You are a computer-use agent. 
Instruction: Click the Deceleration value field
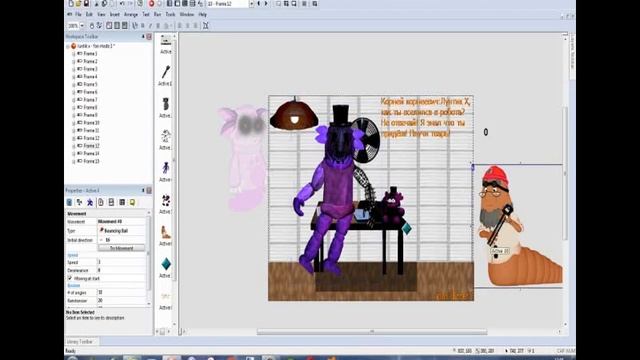coord(121,270)
